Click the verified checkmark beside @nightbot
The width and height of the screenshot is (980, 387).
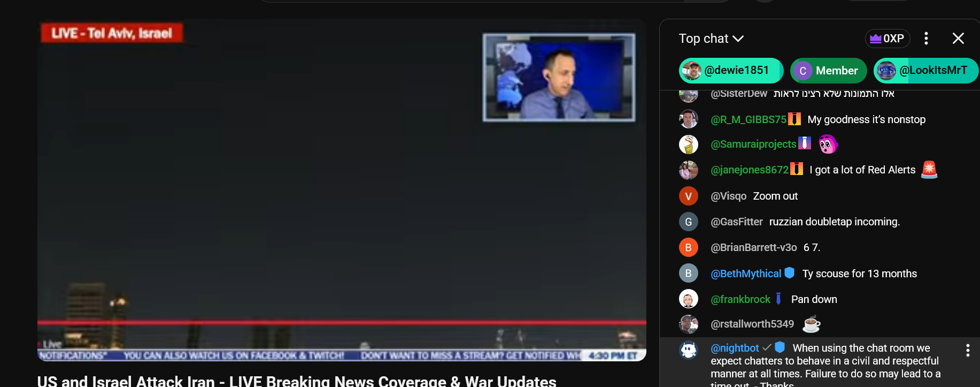click(x=767, y=347)
